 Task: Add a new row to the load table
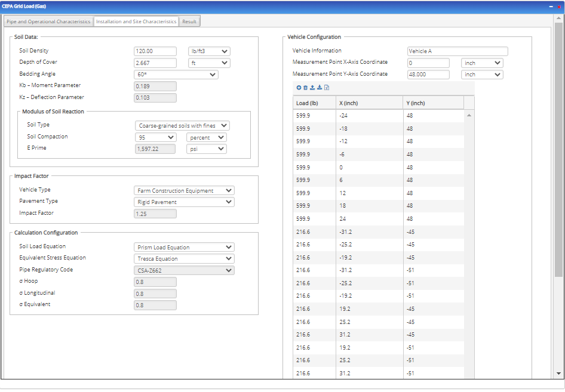299,88
